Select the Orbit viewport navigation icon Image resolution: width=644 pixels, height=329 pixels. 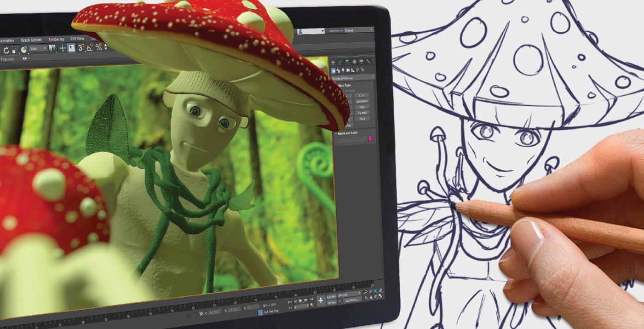tap(375, 297)
